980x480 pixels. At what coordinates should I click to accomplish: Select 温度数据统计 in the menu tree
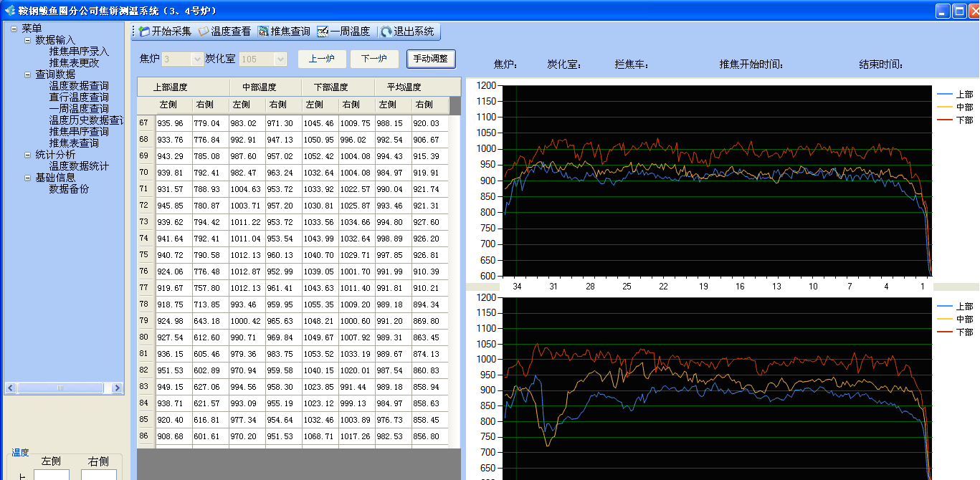79,166
